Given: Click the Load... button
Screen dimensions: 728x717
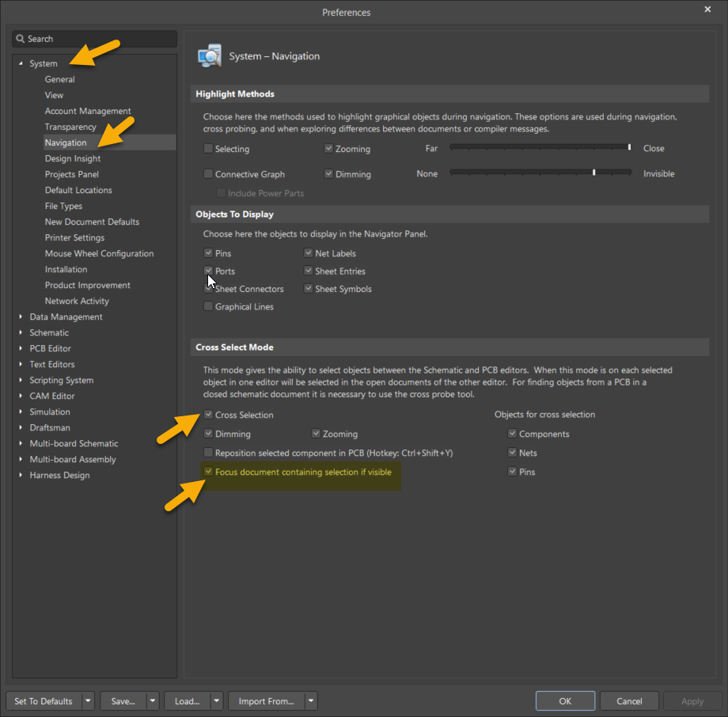Looking at the screenshot, I should [187, 700].
